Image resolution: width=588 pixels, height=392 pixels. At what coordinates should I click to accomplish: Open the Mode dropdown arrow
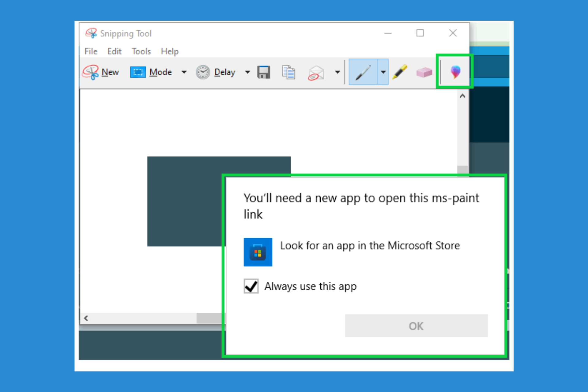tap(184, 72)
